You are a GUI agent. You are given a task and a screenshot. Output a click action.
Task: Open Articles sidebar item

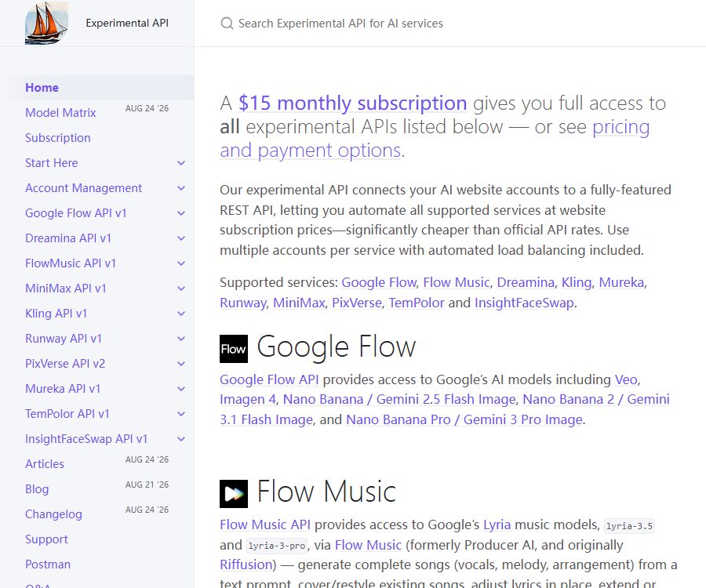[45, 464]
